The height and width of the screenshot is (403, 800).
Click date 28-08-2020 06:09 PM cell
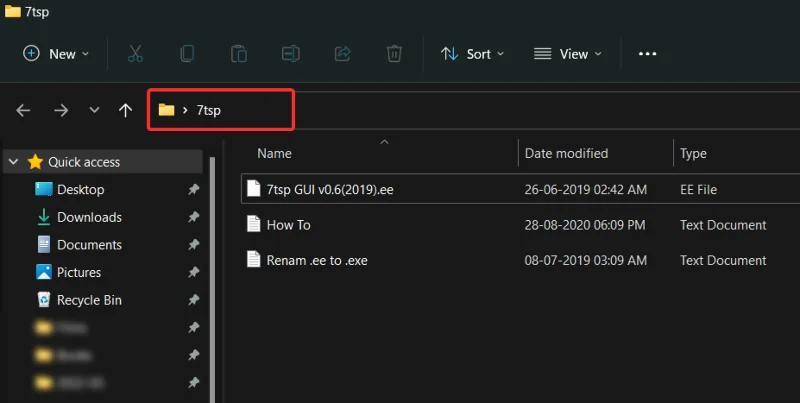(x=585, y=225)
